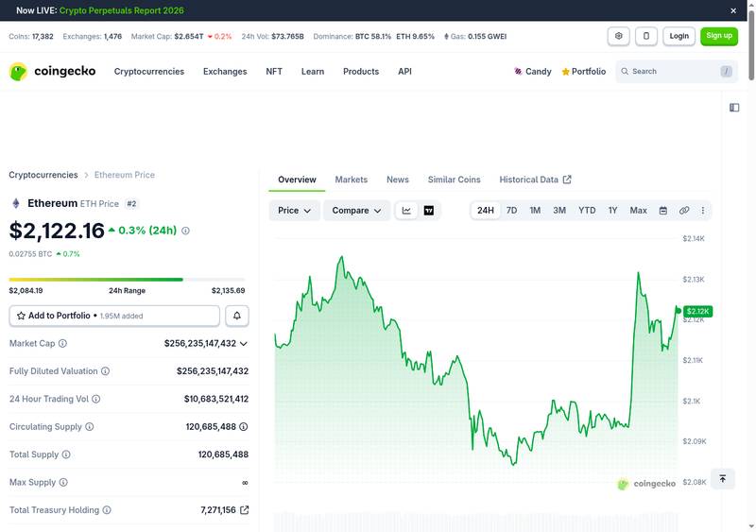Open the Price dropdown
Image resolution: width=756 pixels, height=532 pixels.
(294, 211)
